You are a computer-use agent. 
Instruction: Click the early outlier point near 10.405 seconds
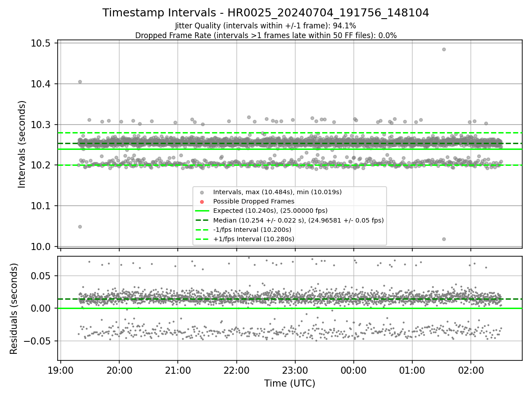pyautogui.click(x=80, y=82)
